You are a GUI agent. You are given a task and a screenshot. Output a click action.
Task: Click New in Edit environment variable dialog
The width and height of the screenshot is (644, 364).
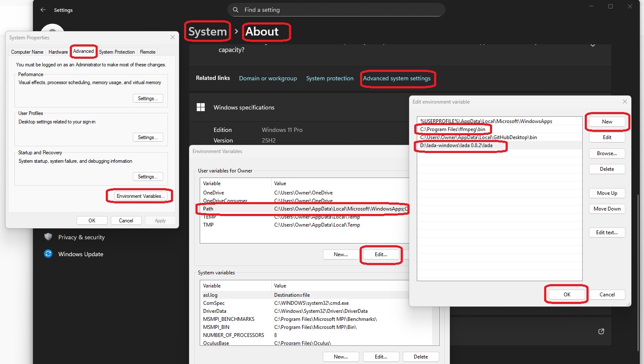pos(607,122)
